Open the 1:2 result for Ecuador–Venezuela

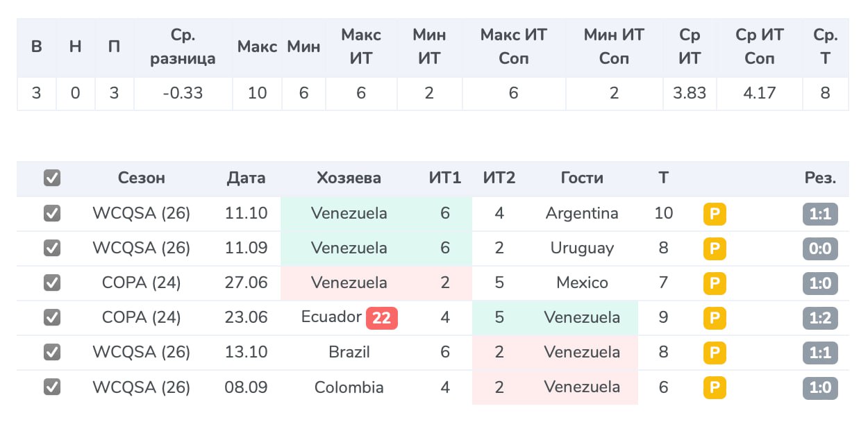click(820, 318)
